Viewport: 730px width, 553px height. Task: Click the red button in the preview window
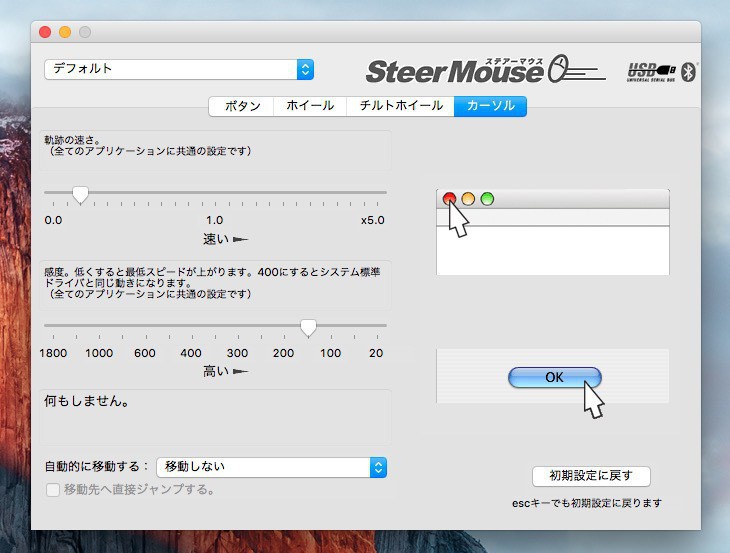449,199
